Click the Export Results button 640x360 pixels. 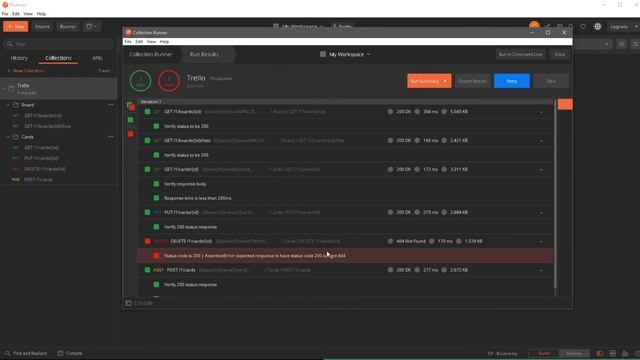pyautogui.click(x=473, y=81)
